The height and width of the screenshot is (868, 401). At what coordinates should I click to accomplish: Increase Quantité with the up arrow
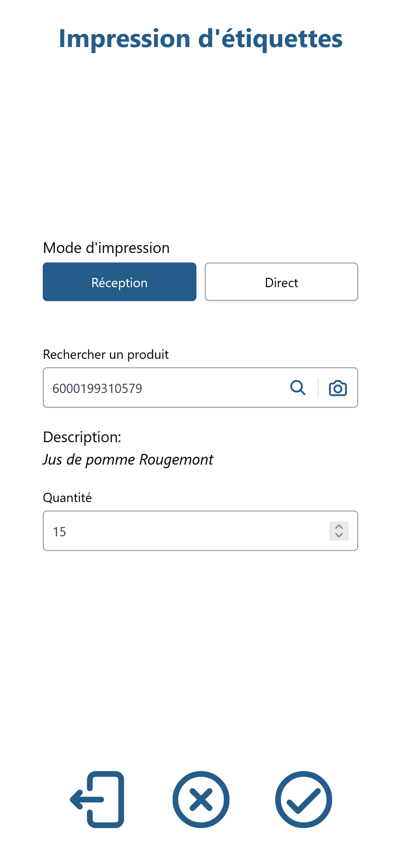coord(339,526)
